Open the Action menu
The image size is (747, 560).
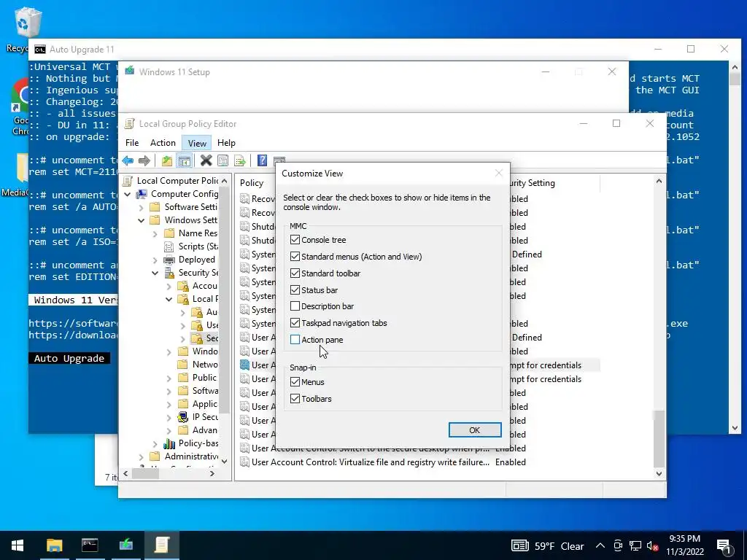(x=163, y=143)
